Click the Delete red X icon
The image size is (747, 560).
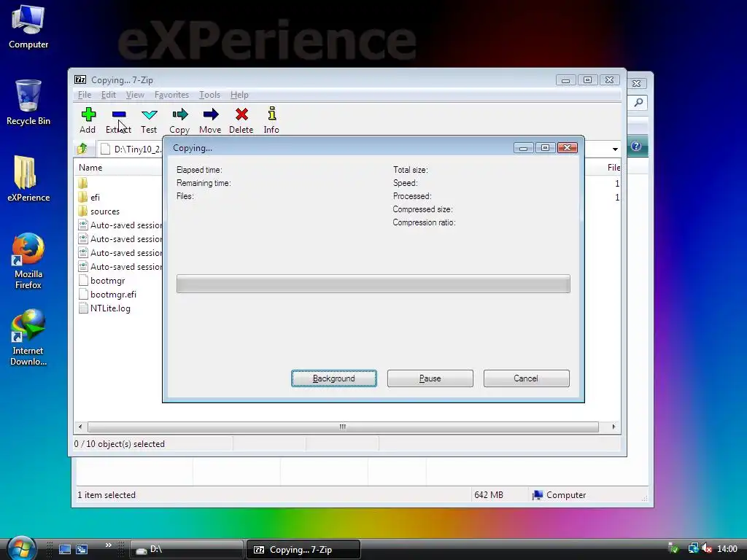[x=241, y=114]
